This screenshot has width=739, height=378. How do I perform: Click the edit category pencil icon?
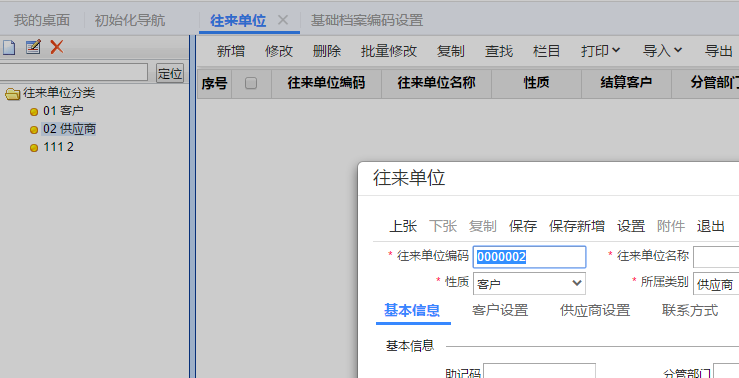point(33,47)
